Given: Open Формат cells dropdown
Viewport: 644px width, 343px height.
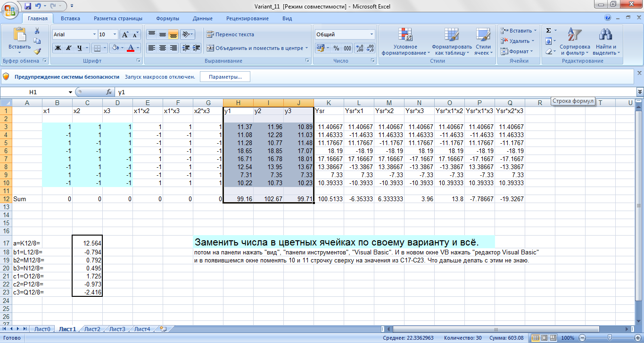Looking at the screenshot, I should [517, 51].
